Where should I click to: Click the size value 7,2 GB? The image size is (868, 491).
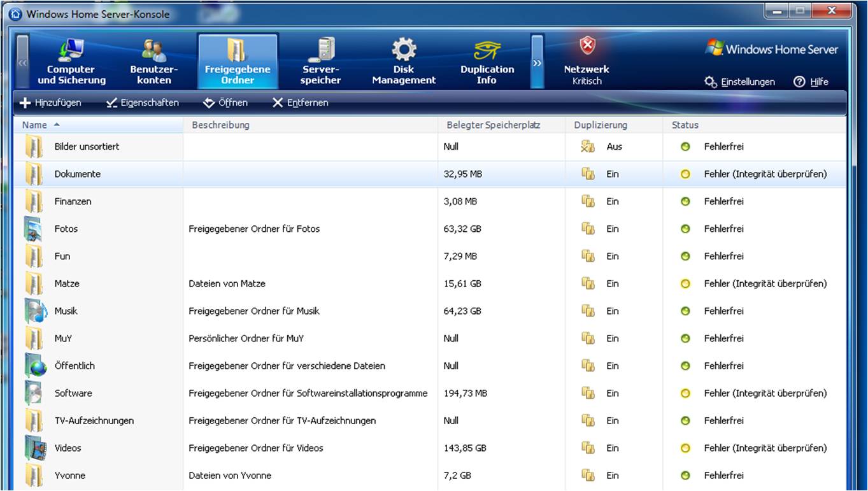point(458,475)
